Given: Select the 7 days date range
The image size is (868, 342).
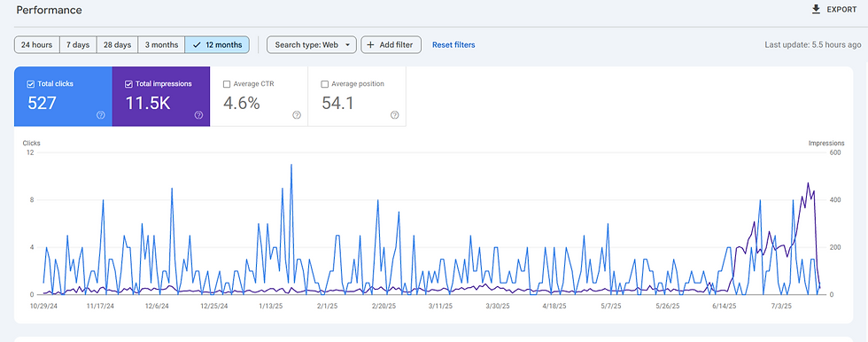Looking at the screenshot, I should [x=78, y=45].
